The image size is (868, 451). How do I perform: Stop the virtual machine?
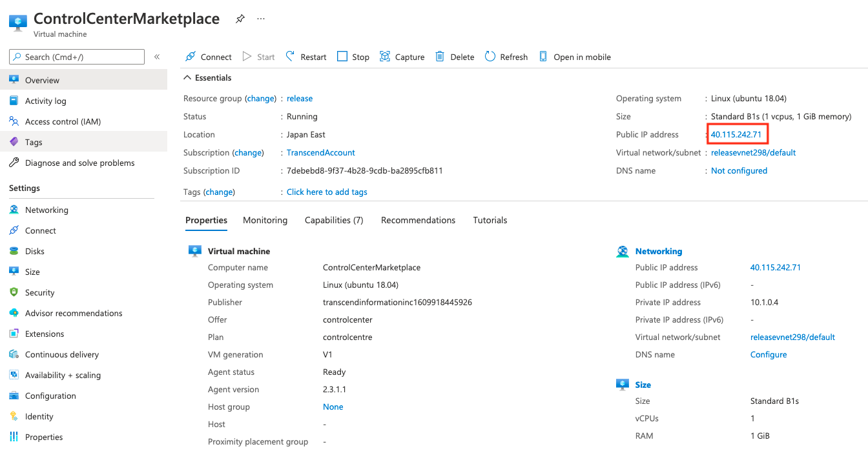[353, 57]
